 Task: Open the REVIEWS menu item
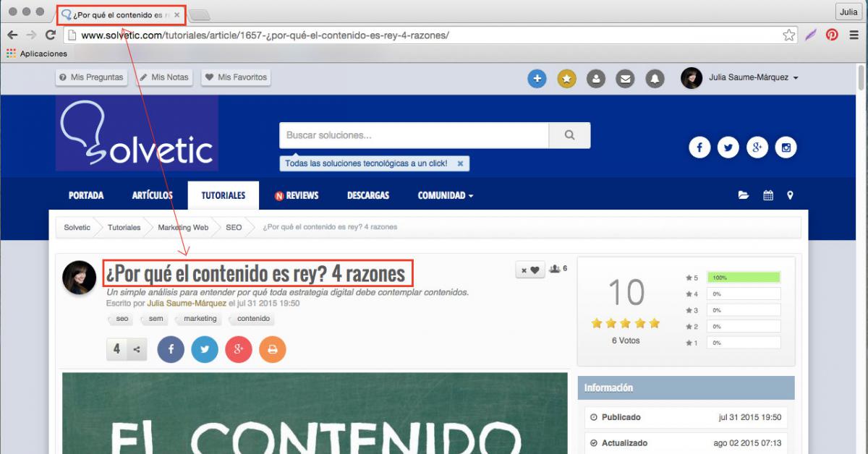click(x=297, y=195)
